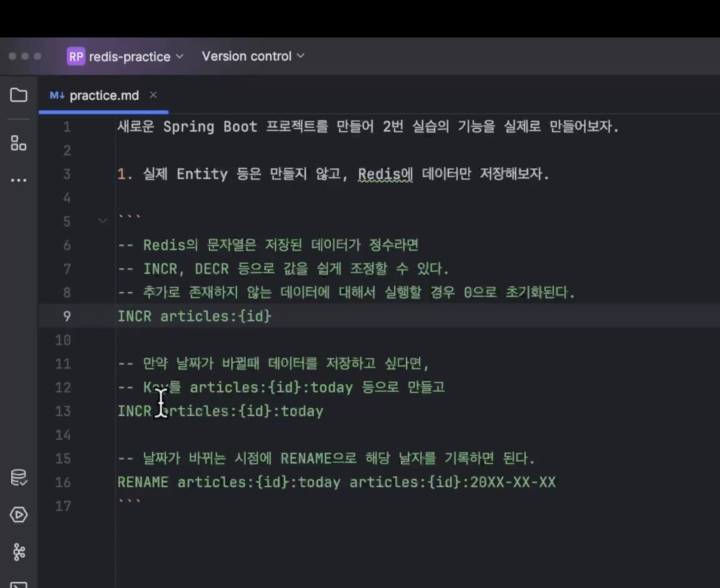This screenshot has width=720, height=588.
Task: Click 'articles:{id}:today' in line 12 comment
Action: (x=271, y=388)
